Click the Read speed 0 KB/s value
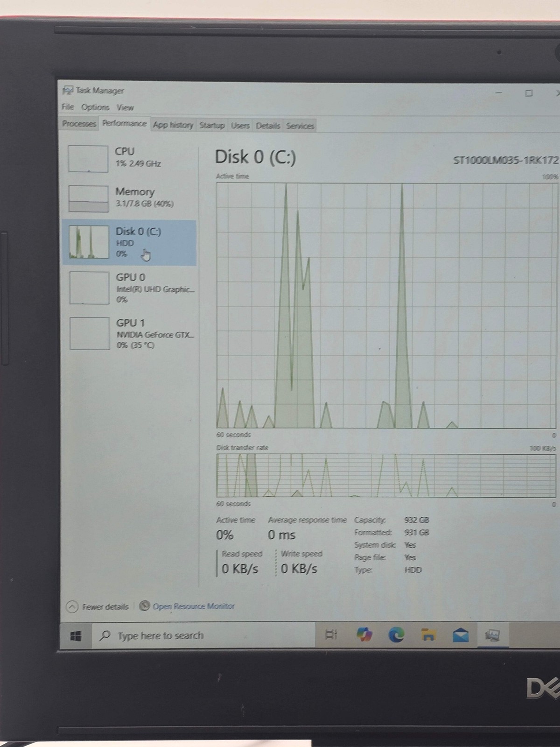Image resolution: width=560 pixels, height=747 pixels. click(240, 569)
